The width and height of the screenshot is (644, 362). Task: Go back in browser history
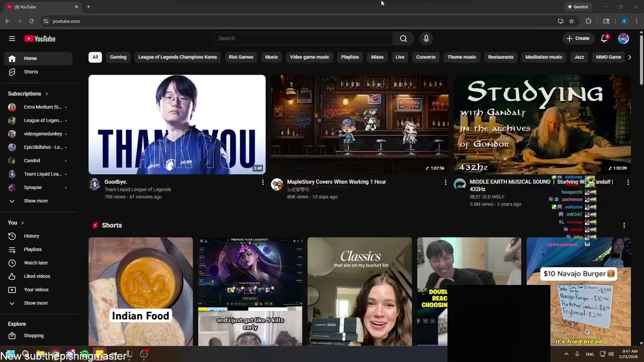pos(7,21)
